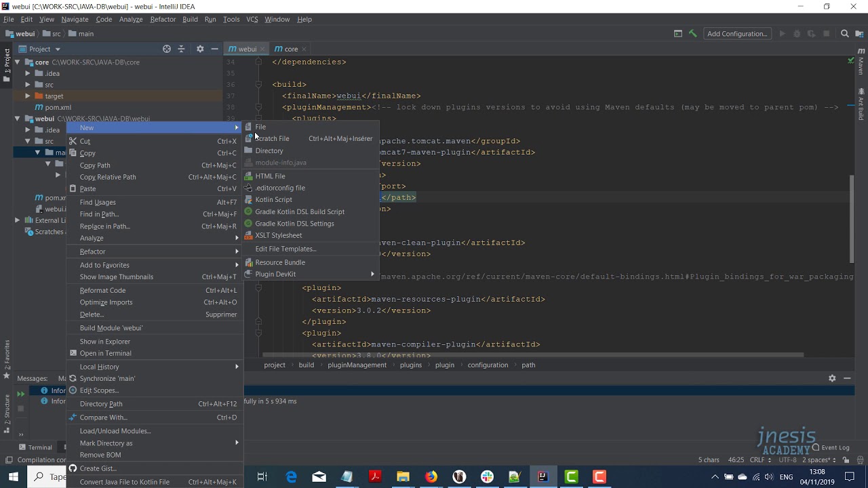Choose HTML File in New submenu
Viewport: 868px width, 488px height.
tap(311, 176)
